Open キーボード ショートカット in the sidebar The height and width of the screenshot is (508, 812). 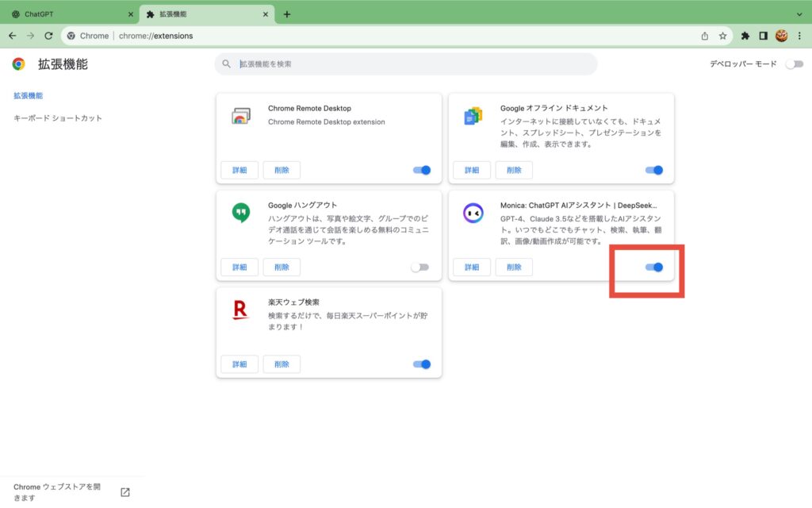tap(57, 118)
